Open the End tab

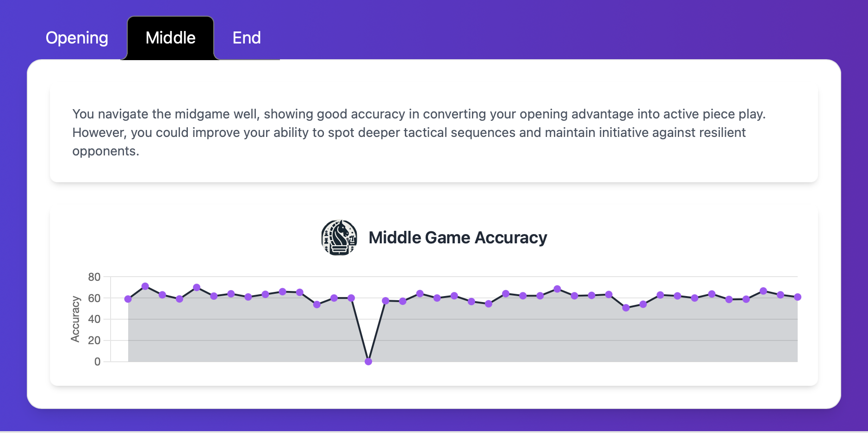(x=247, y=38)
